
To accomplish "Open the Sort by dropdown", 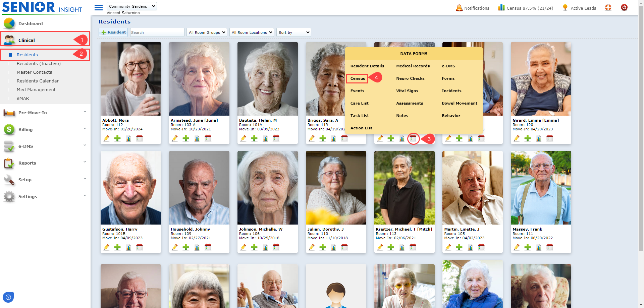I will (294, 32).
